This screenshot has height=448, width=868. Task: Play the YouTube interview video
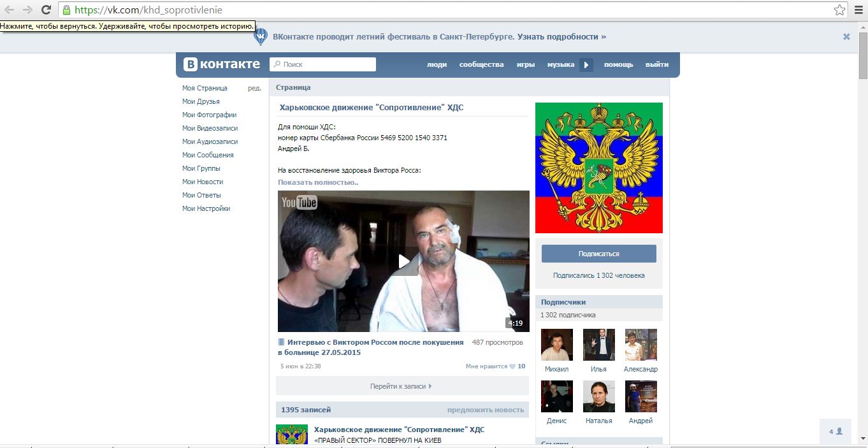[403, 261]
